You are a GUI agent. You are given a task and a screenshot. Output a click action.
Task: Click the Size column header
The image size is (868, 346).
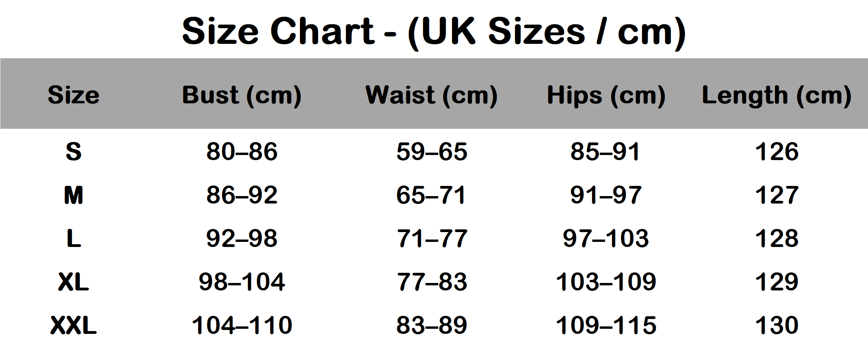pos(74,95)
